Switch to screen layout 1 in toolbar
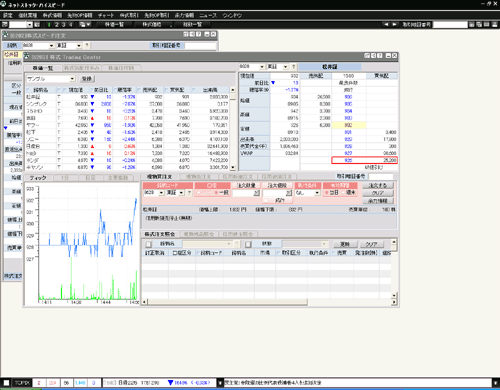Image resolution: width=500 pixels, height=390 pixels. pos(50,25)
